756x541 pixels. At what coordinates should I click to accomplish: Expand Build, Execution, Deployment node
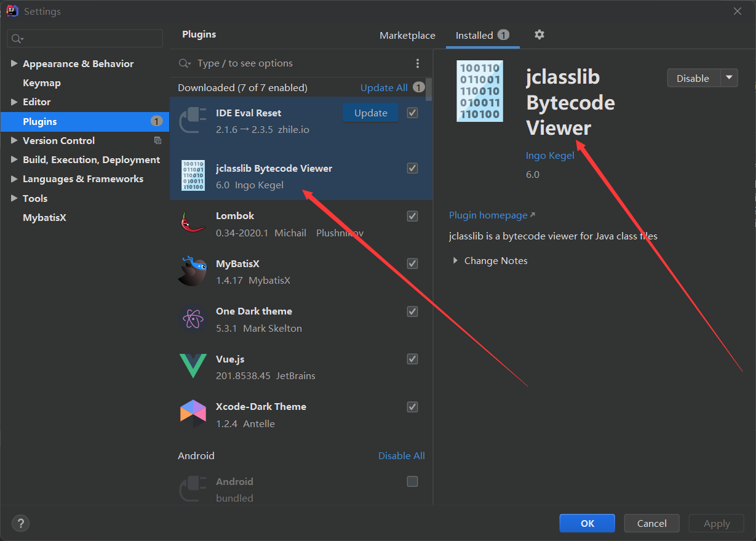(x=14, y=159)
